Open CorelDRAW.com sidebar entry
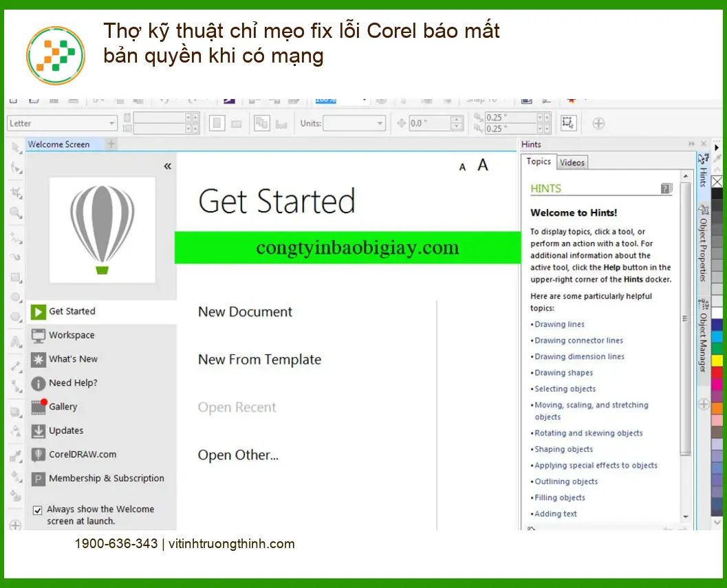This screenshot has width=727, height=588. coord(74,455)
